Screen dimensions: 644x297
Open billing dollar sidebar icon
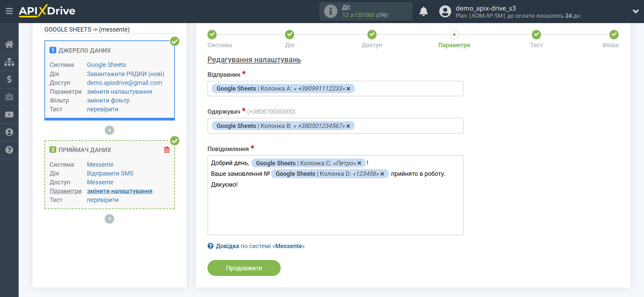click(x=9, y=79)
